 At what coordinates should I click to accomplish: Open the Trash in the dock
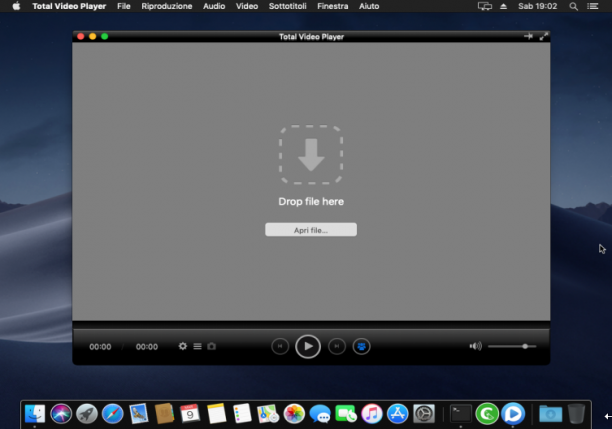pos(576,414)
